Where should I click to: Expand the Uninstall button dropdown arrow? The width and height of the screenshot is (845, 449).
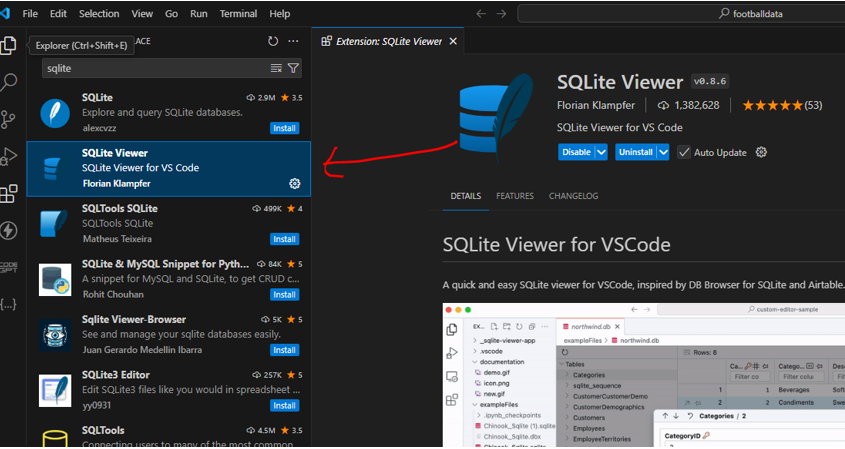coord(662,152)
